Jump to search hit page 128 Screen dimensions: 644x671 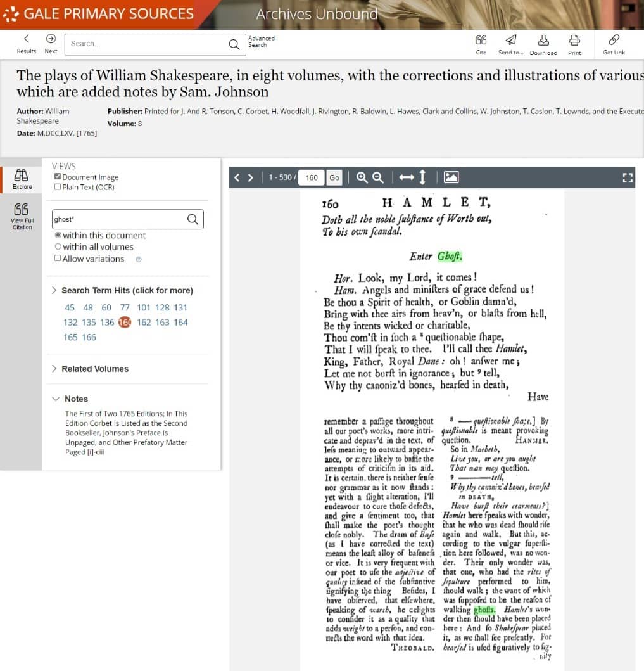pyautogui.click(x=163, y=307)
